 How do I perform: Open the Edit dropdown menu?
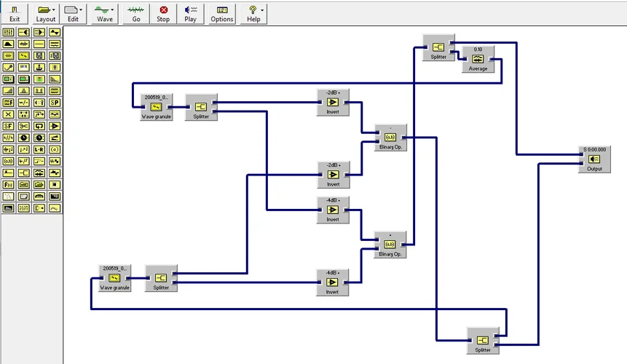pyautogui.click(x=73, y=14)
